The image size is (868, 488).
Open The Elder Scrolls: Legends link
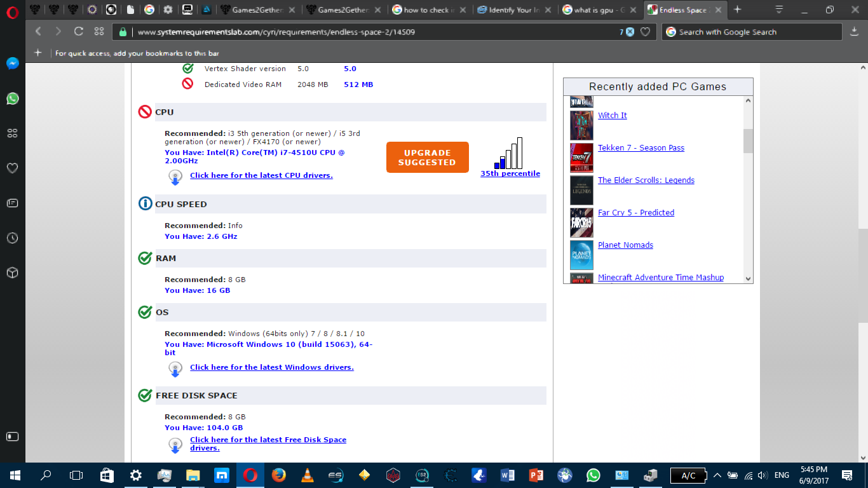(646, 180)
